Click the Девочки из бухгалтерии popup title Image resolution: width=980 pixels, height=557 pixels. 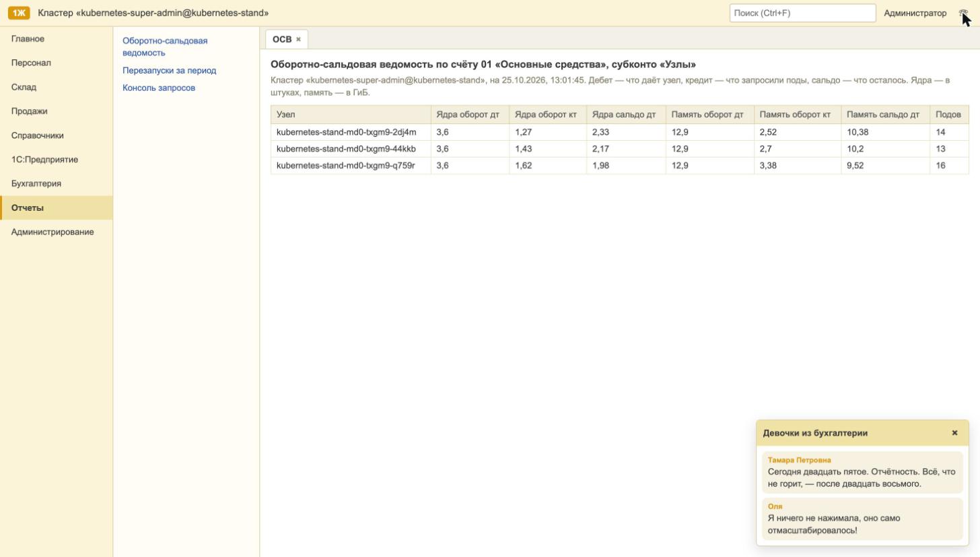click(x=815, y=433)
